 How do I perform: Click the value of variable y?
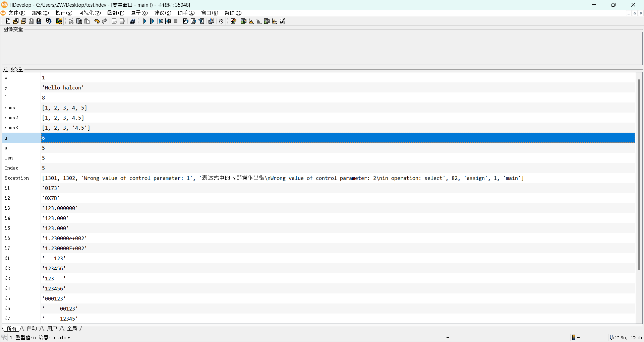(63, 87)
